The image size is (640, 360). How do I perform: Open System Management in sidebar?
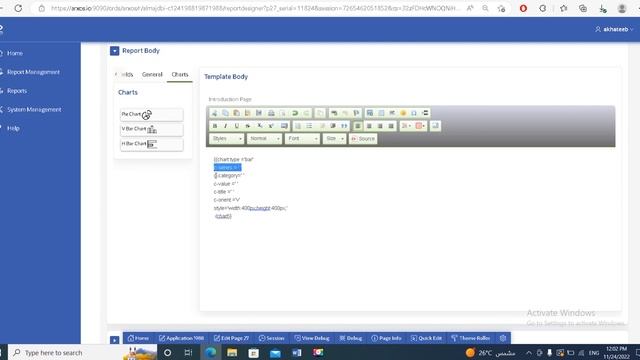tap(34, 109)
